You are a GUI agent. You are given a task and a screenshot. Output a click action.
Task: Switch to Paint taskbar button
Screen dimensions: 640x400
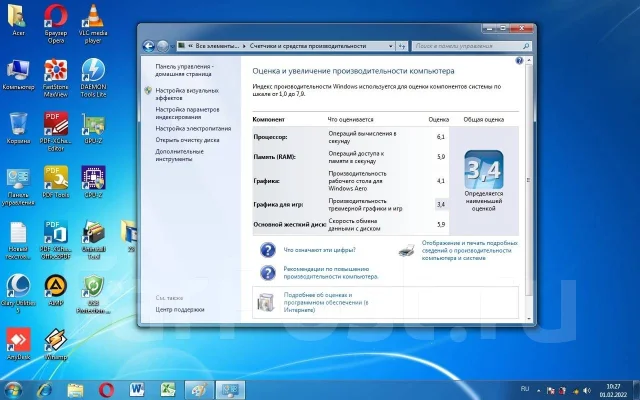(x=199, y=390)
